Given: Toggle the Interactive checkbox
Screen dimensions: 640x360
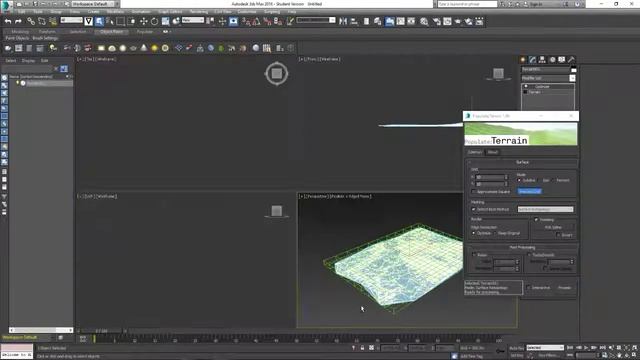Looking at the screenshot, I should (x=529, y=288).
